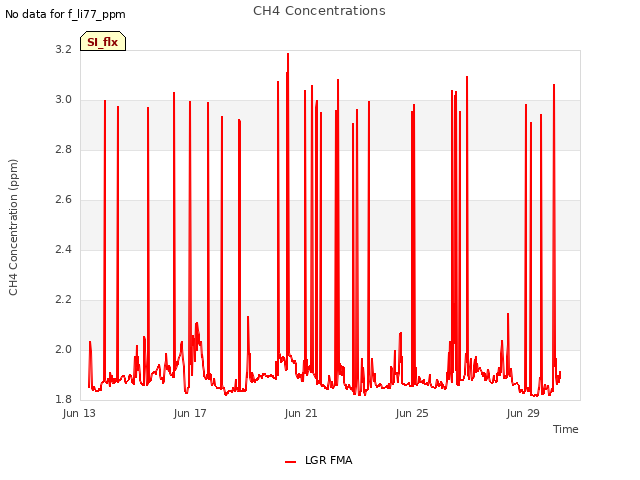Select the CH4 Concentrations chart title
640x480 pixels.
pyautogui.click(x=319, y=11)
